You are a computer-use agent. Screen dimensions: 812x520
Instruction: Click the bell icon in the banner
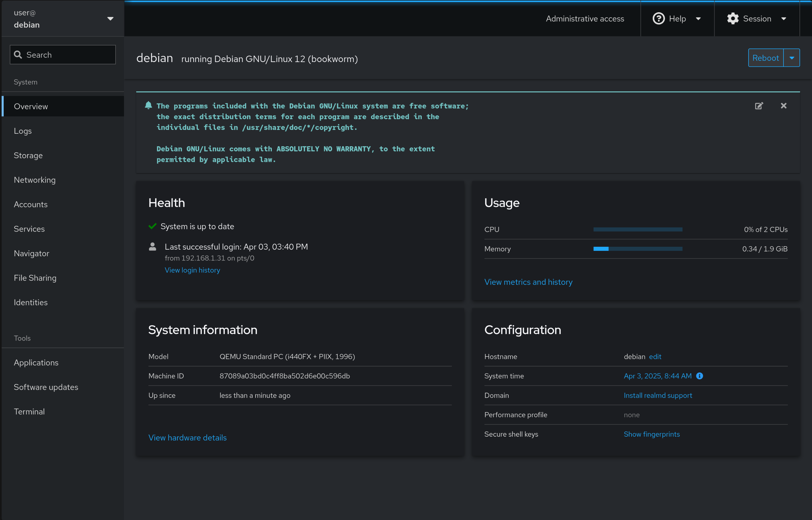pos(148,105)
